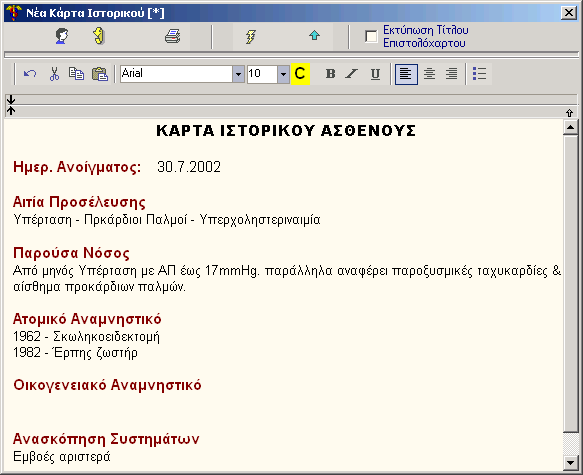
Task: Click the 1982 - Έρπης ζωστήρ entry
Action: (x=75, y=353)
